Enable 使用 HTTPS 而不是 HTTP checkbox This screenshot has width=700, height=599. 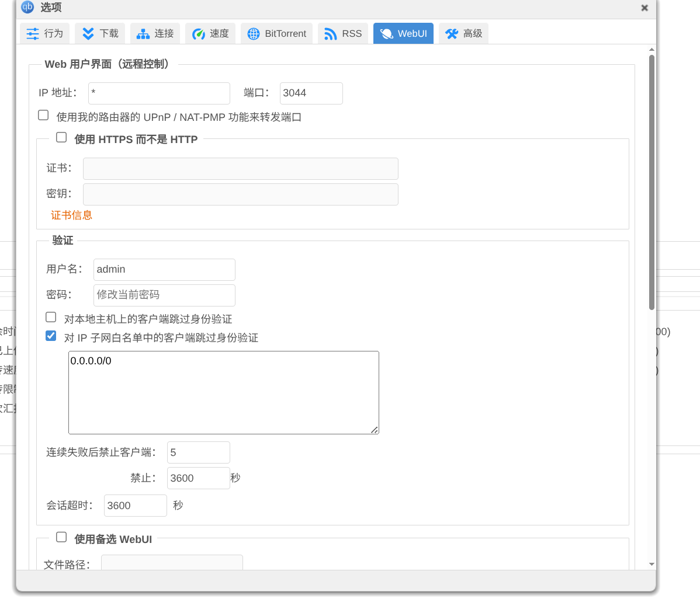[x=61, y=137]
